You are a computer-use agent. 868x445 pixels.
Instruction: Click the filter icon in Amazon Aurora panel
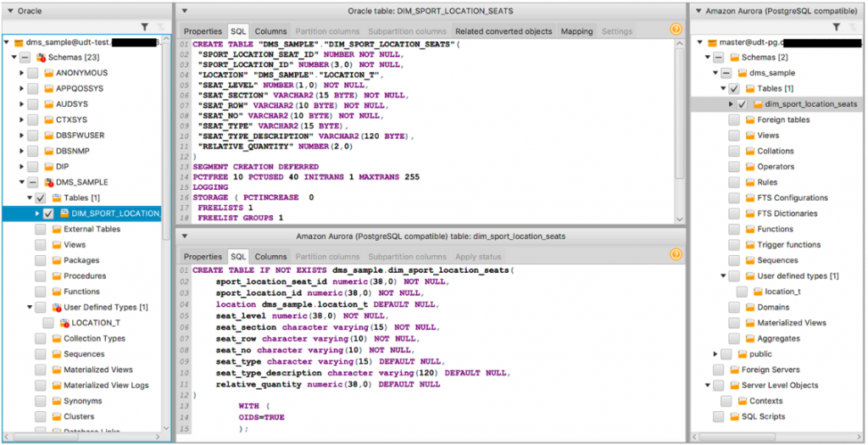point(837,26)
